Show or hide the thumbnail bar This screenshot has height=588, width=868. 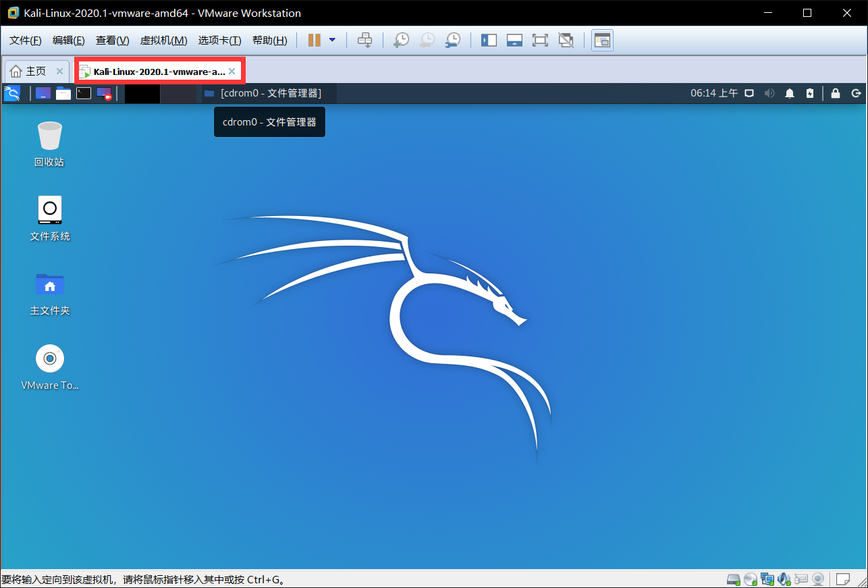tap(514, 41)
